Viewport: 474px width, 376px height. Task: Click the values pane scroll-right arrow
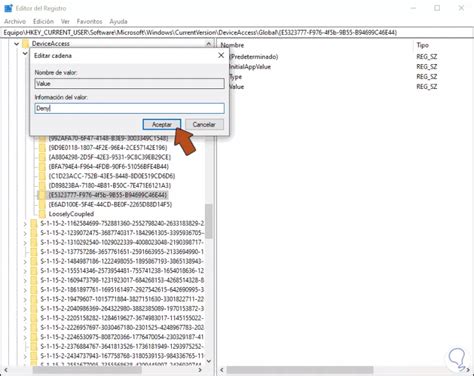pos(468,370)
